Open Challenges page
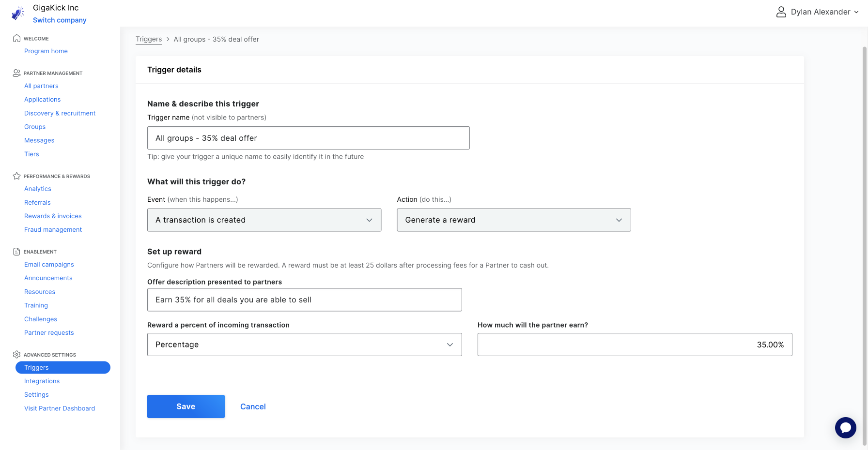This screenshot has width=868, height=450. (x=41, y=319)
